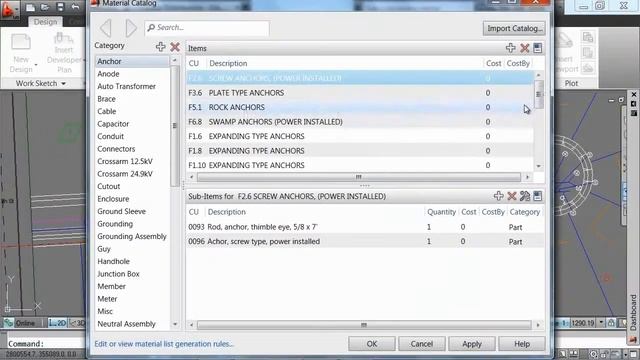This screenshot has width=640, height=360.
Task: Go forward with the right arrow navigation icon
Action: [131, 28]
